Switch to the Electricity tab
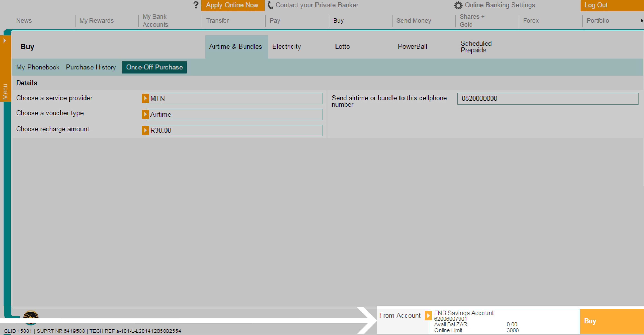The image size is (644, 335). tap(287, 47)
